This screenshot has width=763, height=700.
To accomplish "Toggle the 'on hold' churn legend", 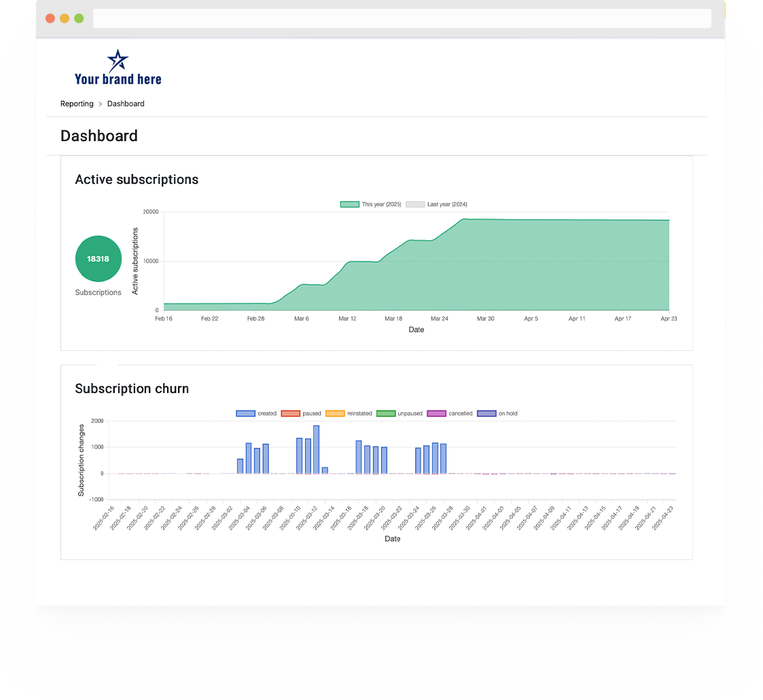I will (x=497, y=413).
